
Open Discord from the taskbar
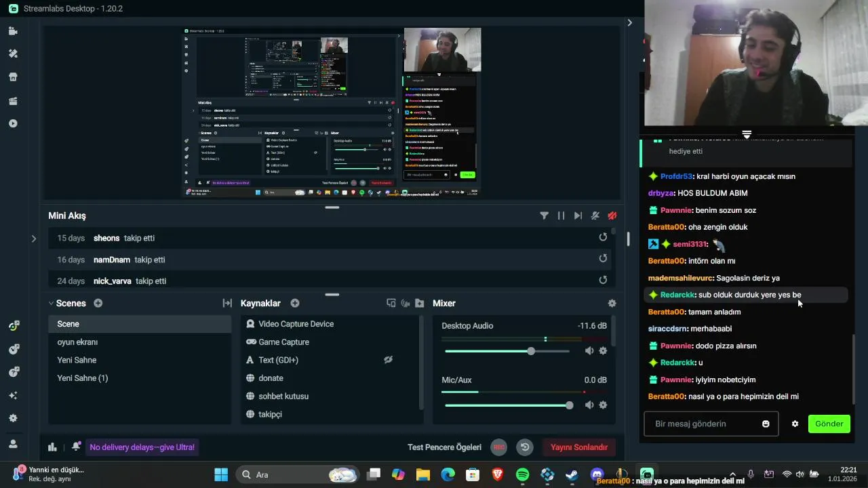[x=597, y=474]
